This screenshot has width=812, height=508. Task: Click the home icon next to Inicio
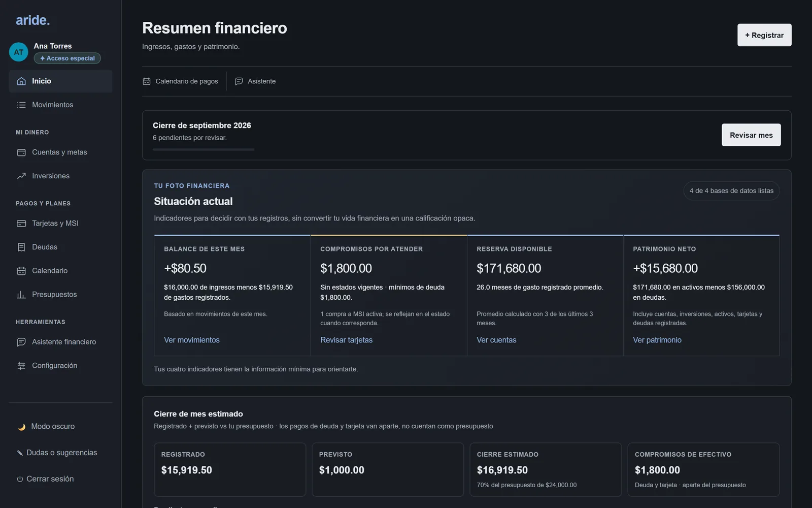[21, 81]
